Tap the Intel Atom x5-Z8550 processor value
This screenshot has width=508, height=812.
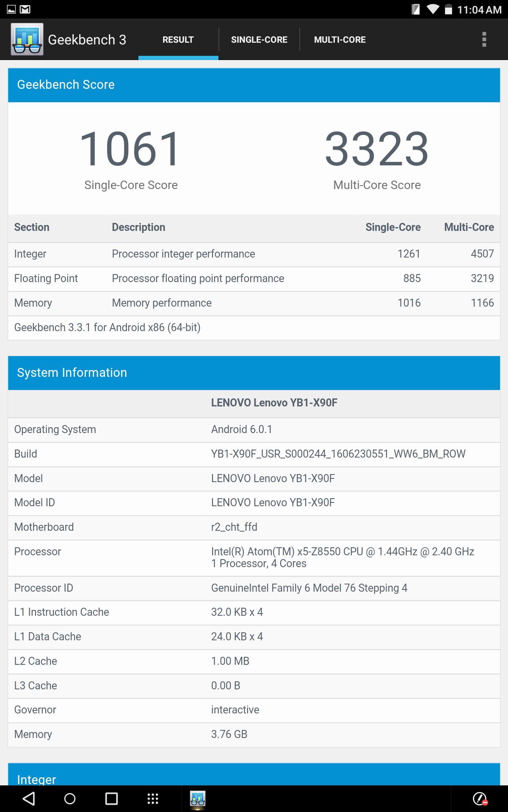[342, 557]
